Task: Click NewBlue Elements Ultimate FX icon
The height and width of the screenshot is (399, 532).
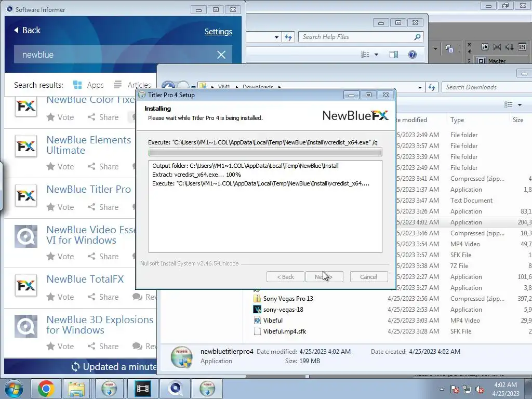Action: click(x=26, y=146)
